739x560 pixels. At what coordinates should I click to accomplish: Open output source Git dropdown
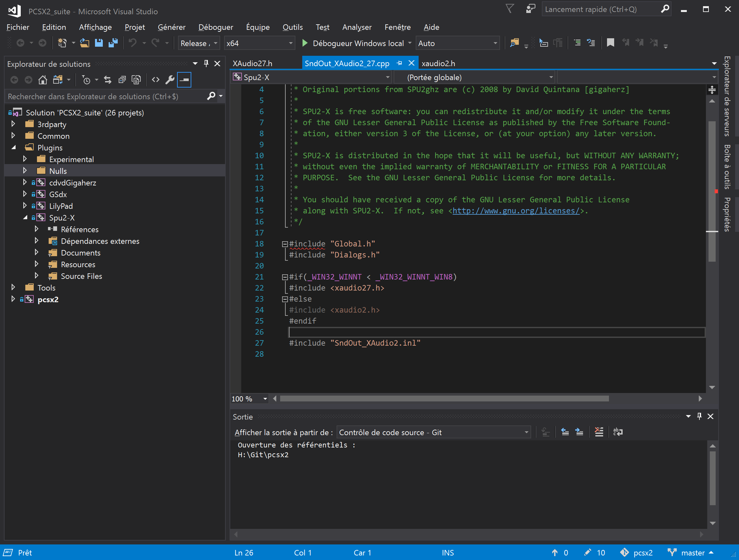(434, 432)
